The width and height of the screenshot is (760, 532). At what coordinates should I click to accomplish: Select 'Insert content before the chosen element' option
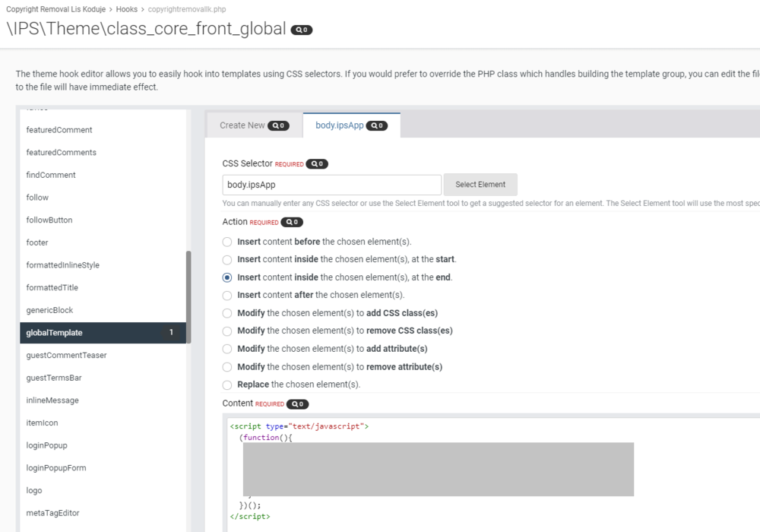click(227, 242)
